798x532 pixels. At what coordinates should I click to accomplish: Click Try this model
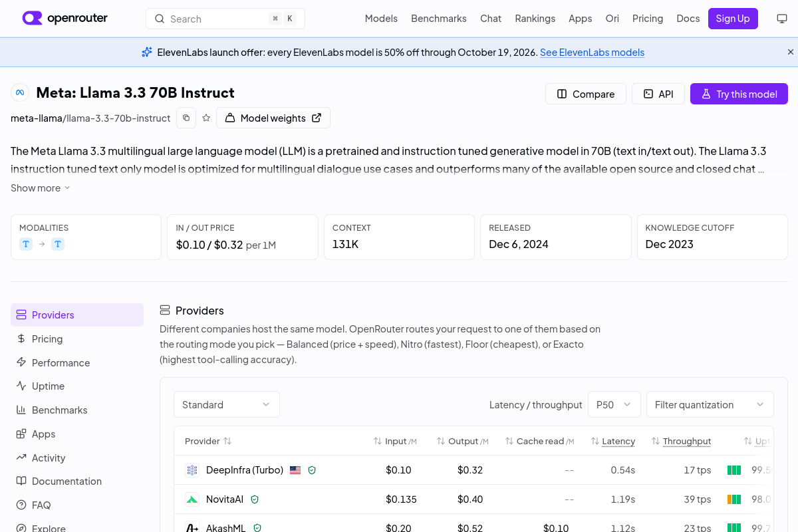click(739, 94)
